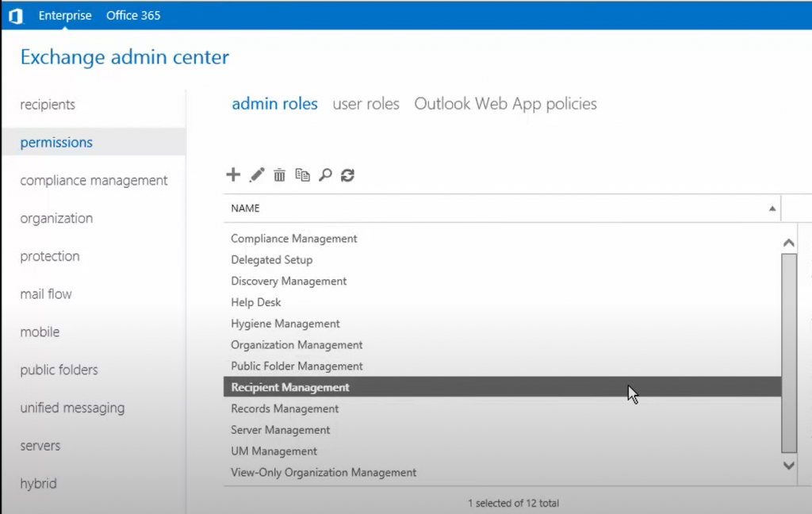
Task: Click the role list scrollbar thumb
Action: coord(789,354)
